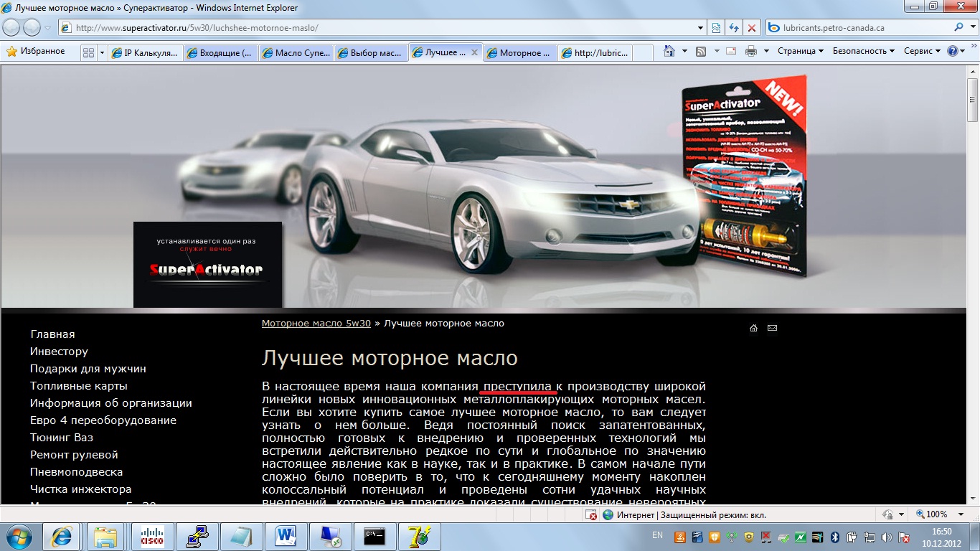Refresh the page with the refresh icon

pos(734,28)
